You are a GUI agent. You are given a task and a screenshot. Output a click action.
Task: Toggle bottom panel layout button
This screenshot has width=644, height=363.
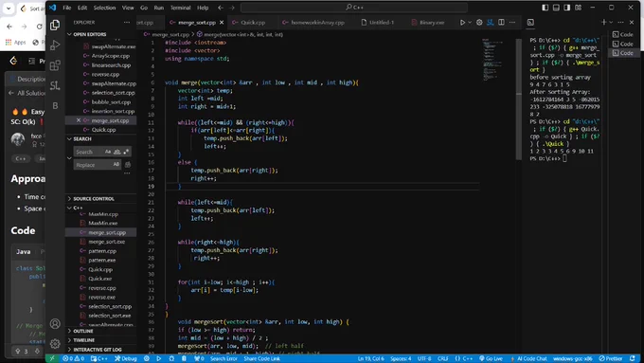pos(556,8)
